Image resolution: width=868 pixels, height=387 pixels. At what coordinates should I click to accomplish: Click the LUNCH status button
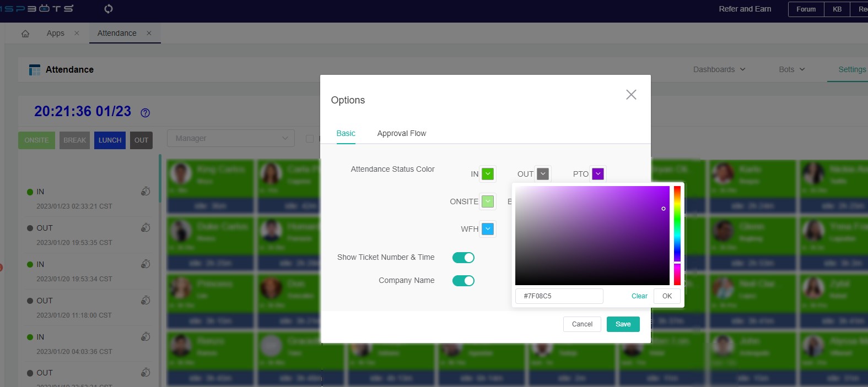110,140
